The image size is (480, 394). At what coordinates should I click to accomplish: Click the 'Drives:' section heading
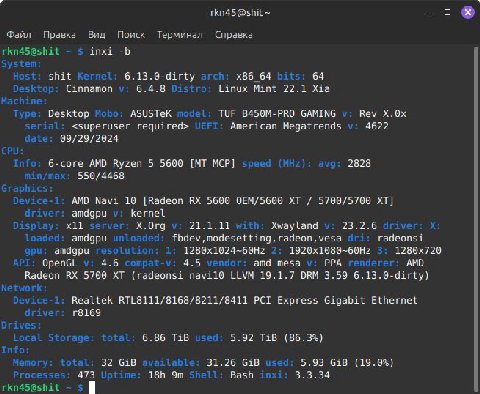click(x=21, y=325)
